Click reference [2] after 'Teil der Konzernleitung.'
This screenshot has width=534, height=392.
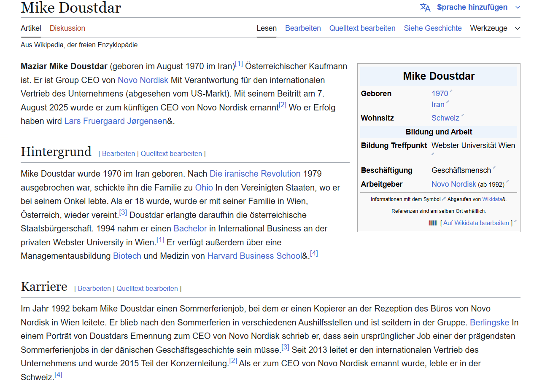(x=233, y=361)
